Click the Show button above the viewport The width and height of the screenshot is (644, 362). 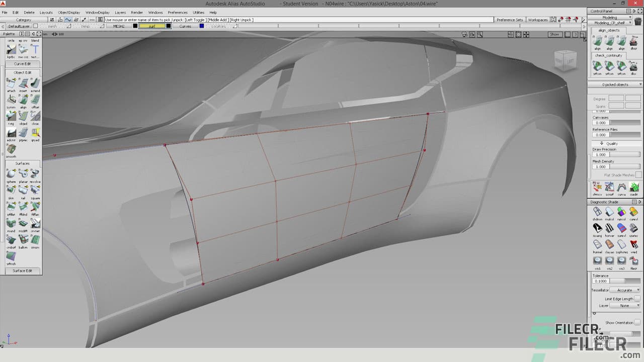click(x=554, y=35)
